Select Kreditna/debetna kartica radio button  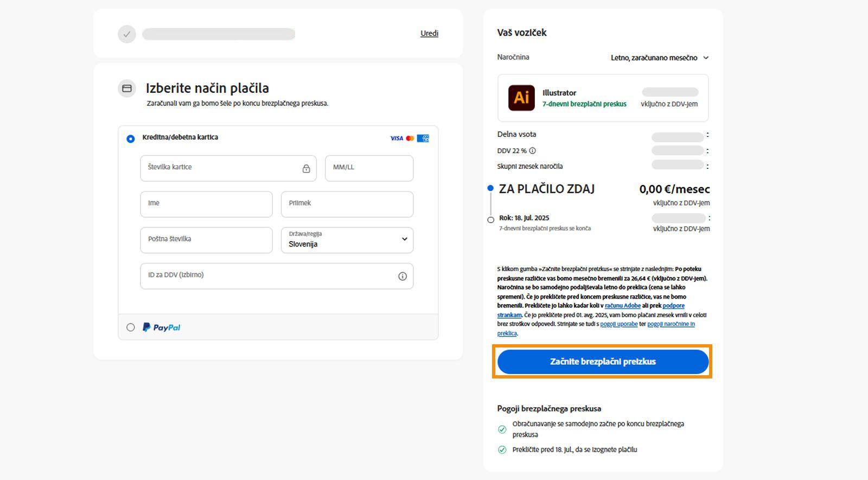coord(131,139)
